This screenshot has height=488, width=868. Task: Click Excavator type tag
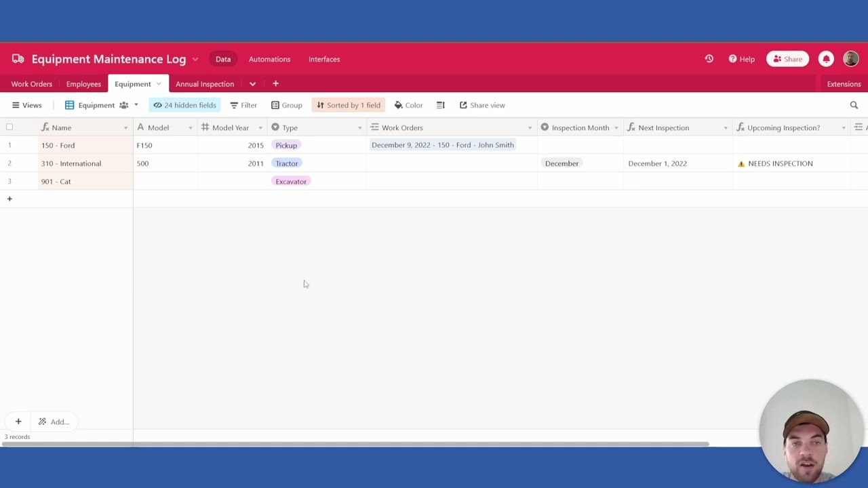click(291, 181)
